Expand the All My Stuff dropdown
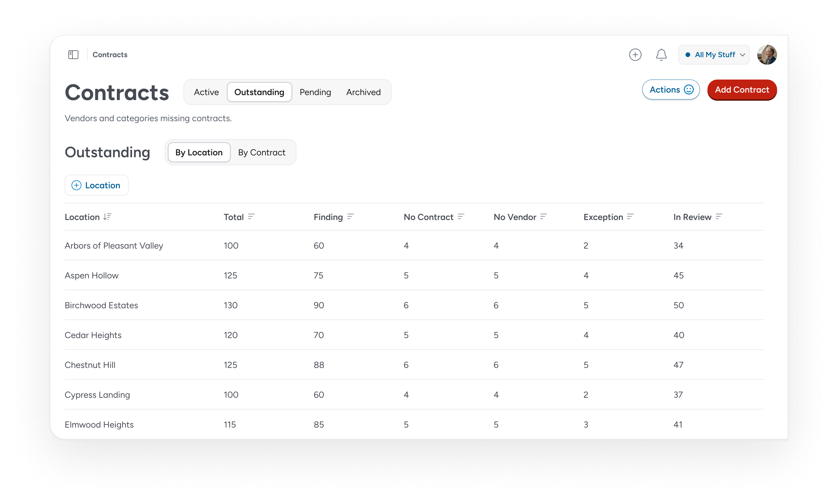 [x=714, y=55]
